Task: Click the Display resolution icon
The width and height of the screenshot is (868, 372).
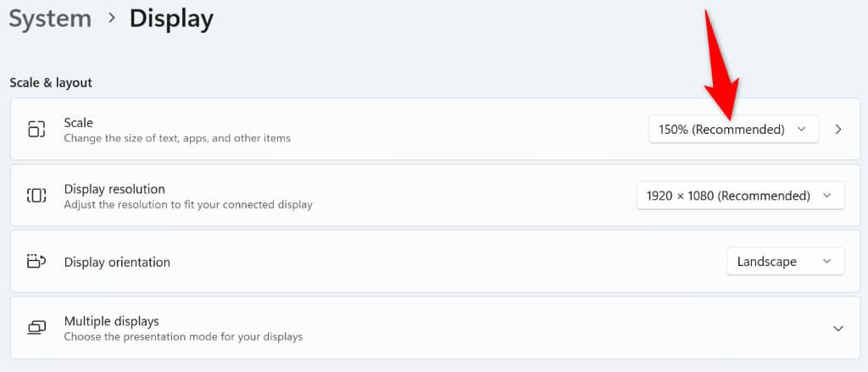Action: (36, 196)
